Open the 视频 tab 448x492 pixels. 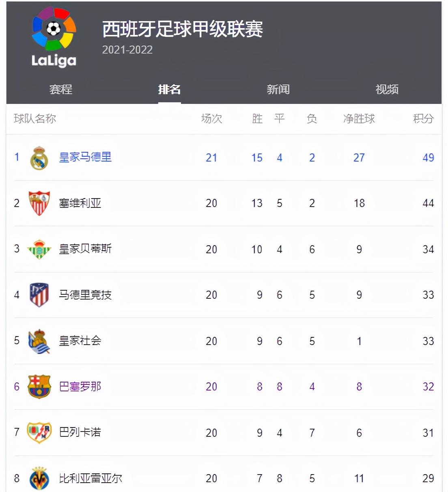387,89
